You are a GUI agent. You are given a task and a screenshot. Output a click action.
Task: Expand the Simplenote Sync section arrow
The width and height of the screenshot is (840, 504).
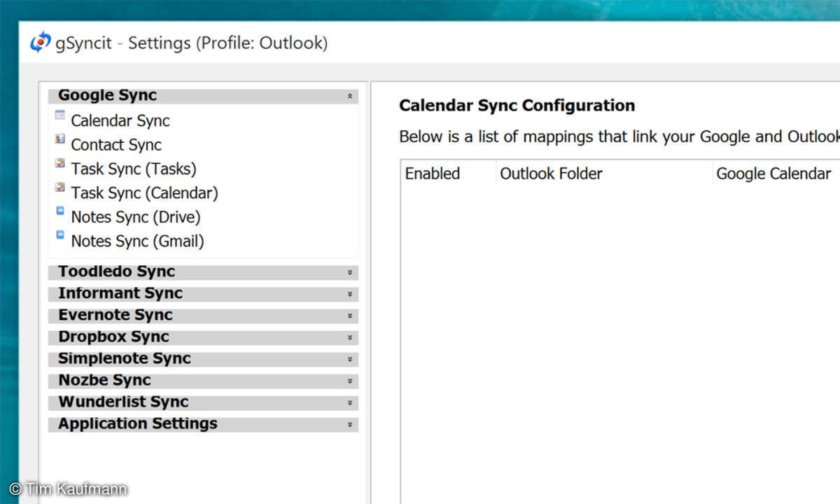point(349,359)
